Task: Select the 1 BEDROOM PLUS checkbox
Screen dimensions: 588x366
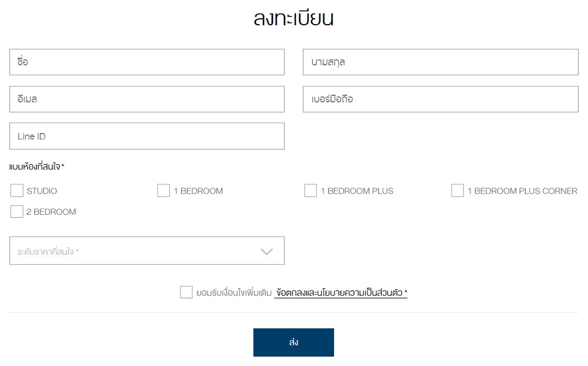Action: (x=310, y=191)
